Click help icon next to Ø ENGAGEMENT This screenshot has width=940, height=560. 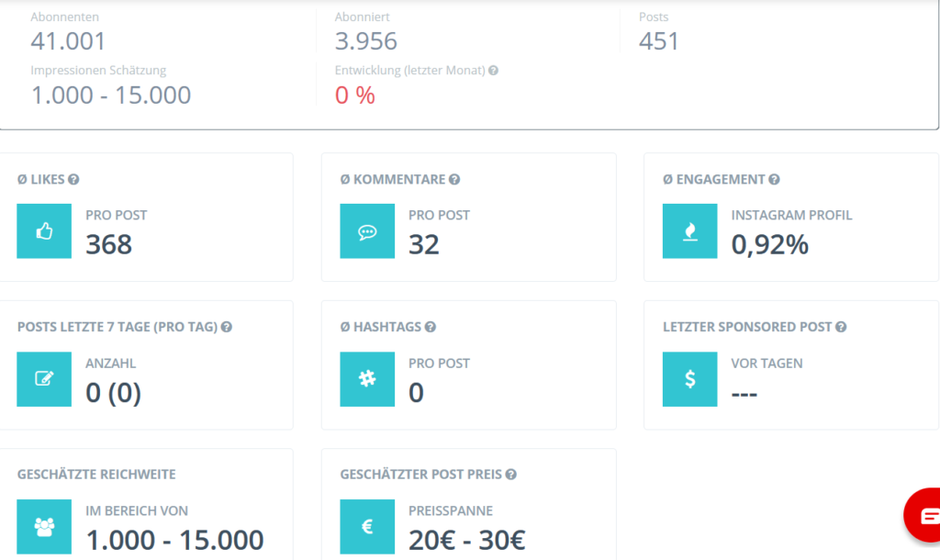[x=774, y=179]
